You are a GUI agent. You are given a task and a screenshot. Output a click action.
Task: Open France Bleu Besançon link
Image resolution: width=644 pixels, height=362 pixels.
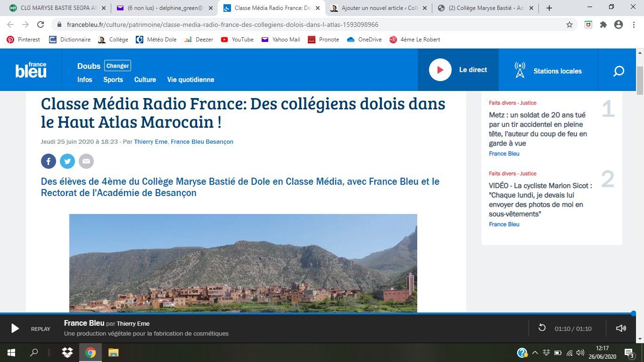click(x=202, y=142)
